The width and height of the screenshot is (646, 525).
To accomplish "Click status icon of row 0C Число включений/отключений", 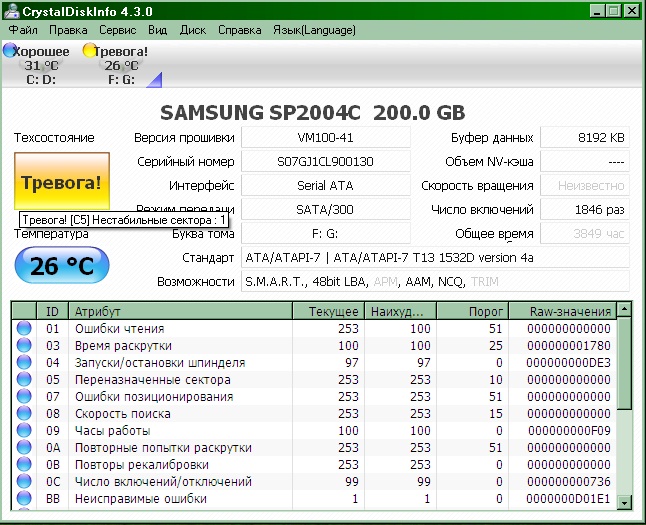I will point(24,481).
